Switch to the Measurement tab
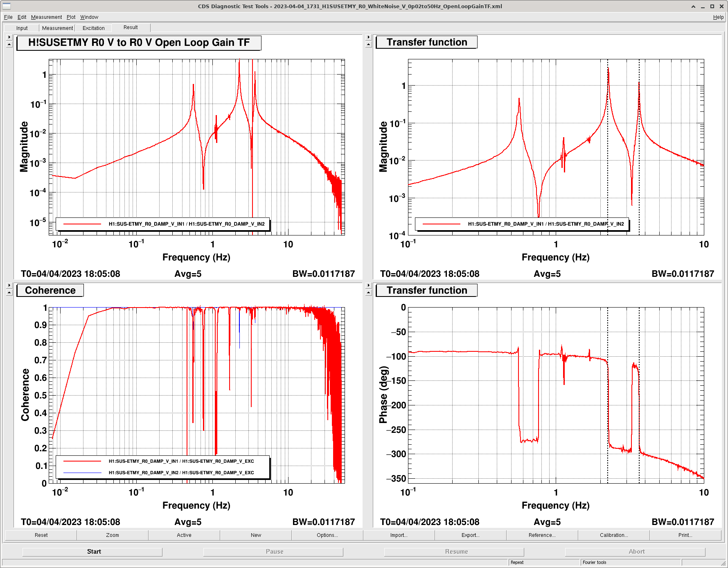 (x=57, y=28)
